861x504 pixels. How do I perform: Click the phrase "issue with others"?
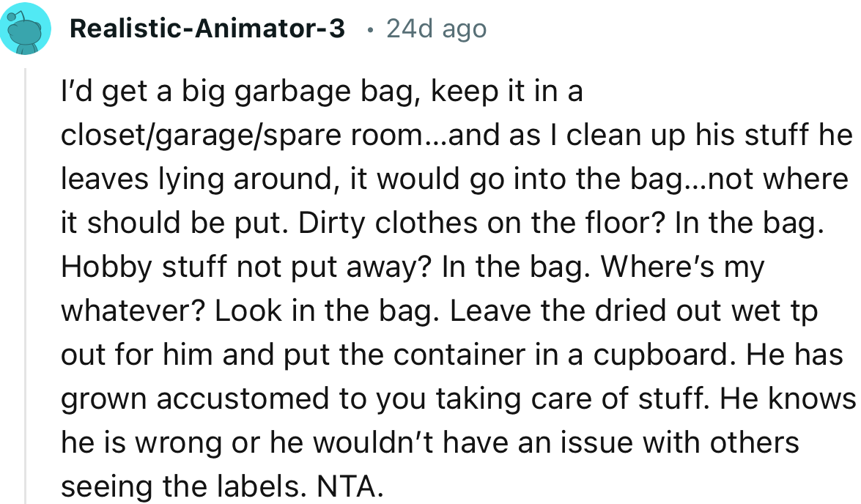[x=680, y=443]
